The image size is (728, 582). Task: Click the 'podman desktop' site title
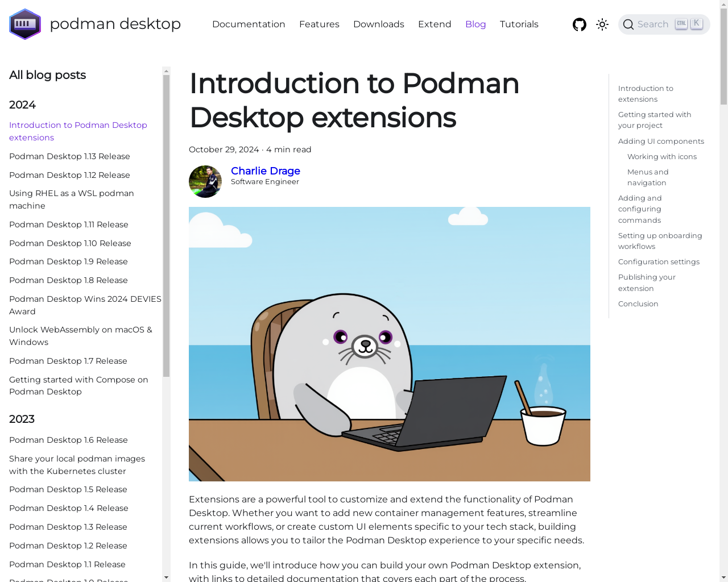click(x=115, y=24)
